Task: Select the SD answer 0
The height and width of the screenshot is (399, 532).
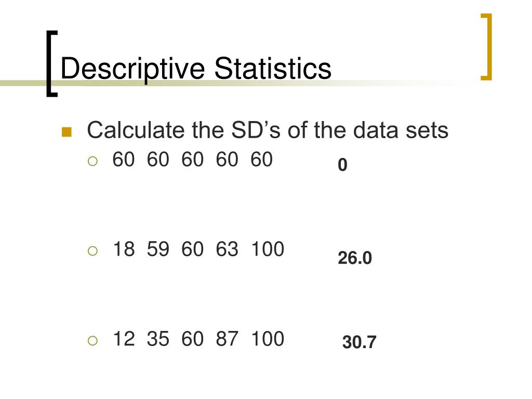Action: (342, 165)
